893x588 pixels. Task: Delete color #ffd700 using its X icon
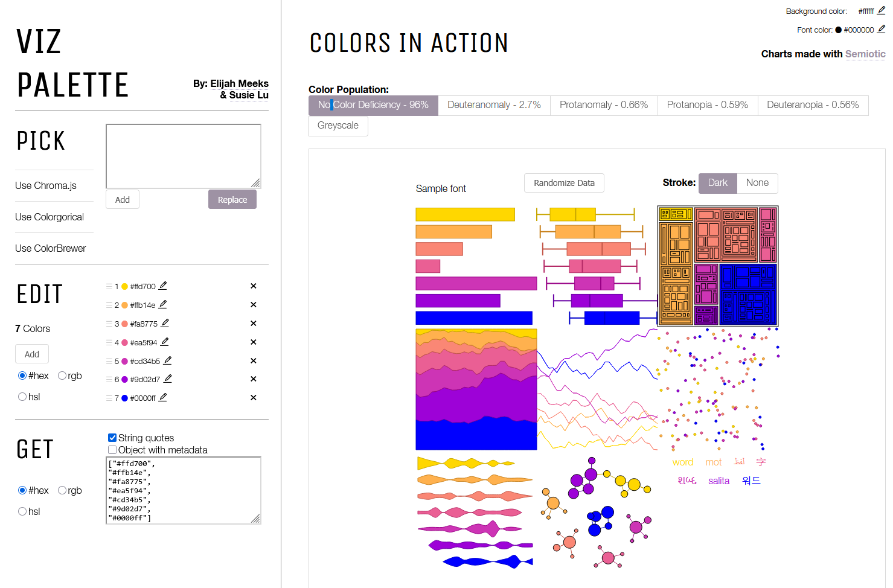pos(253,286)
